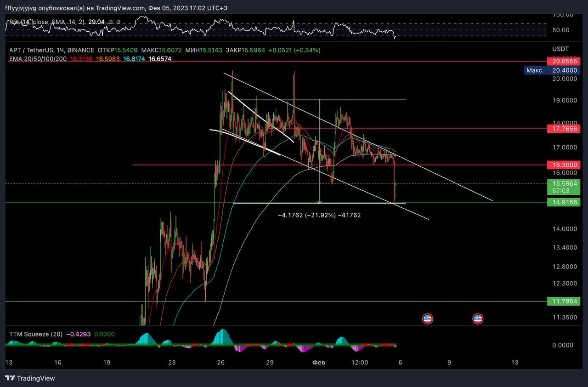Click RSI value 29.04
Viewport: 588px width, 387px height.
pos(96,22)
